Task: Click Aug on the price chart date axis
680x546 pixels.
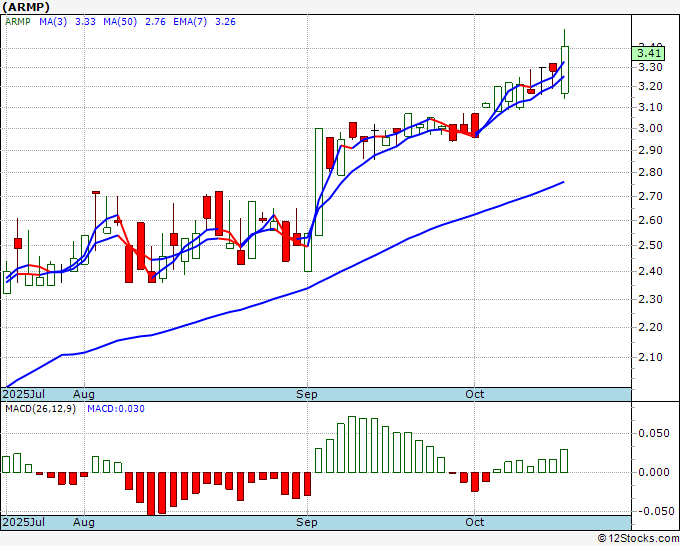Action: [84, 394]
